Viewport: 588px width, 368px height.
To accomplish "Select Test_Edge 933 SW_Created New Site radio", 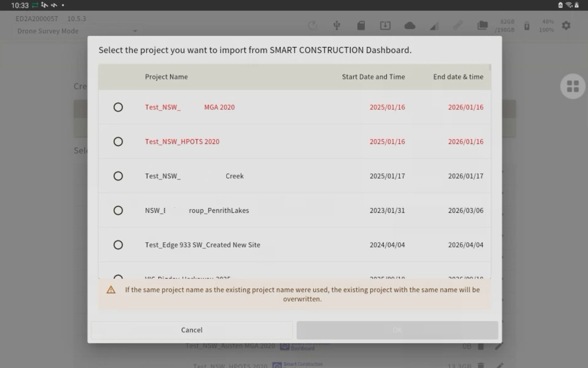I will pyautogui.click(x=118, y=245).
